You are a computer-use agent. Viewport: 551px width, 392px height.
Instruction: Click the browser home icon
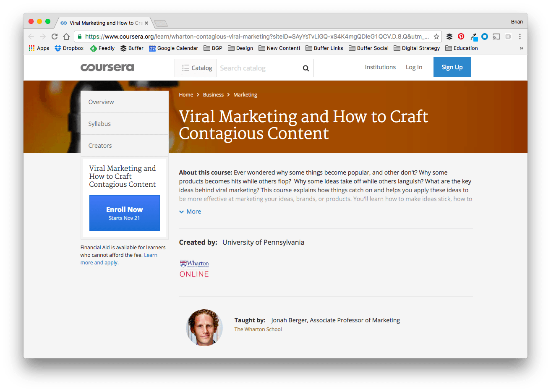pos(66,37)
